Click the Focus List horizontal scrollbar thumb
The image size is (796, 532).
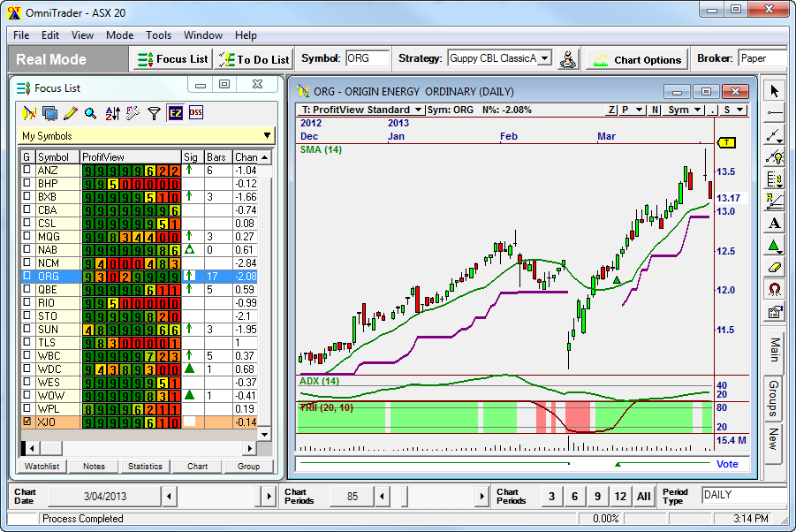pos(50,448)
